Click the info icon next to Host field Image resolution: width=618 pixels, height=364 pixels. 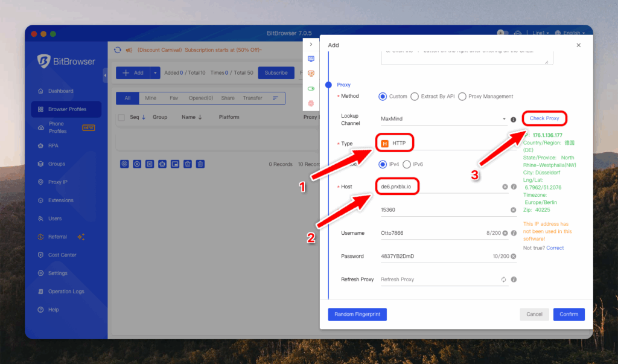tap(514, 187)
